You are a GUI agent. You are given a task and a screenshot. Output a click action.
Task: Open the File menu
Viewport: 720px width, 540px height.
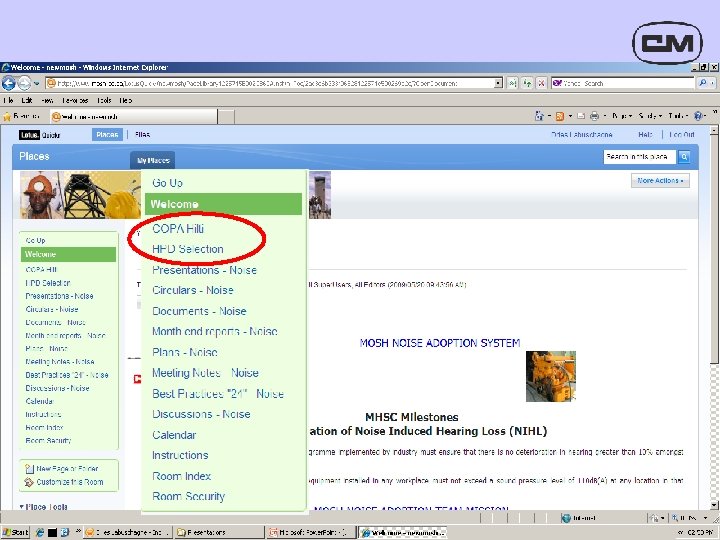point(9,100)
